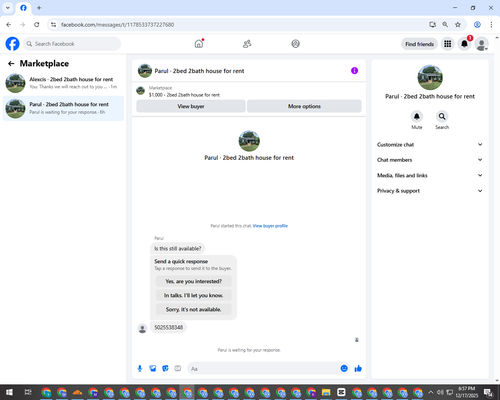This screenshot has height=400, width=500.
Task: Mute the conversation with bell icon
Action: [x=417, y=116]
